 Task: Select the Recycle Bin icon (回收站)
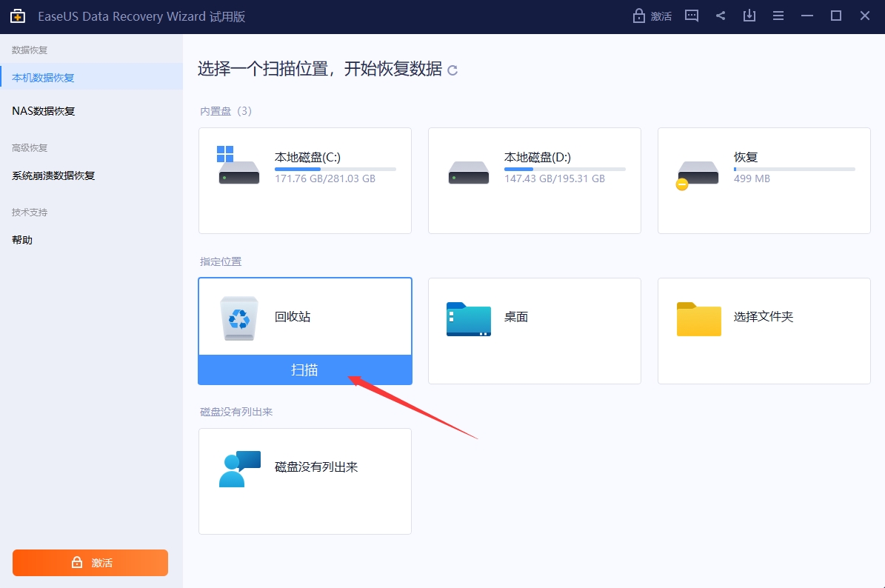pos(240,318)
